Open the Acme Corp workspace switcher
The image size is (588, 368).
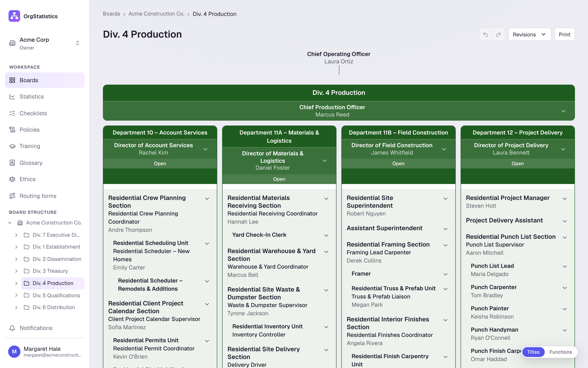click(x=45, y=43)
